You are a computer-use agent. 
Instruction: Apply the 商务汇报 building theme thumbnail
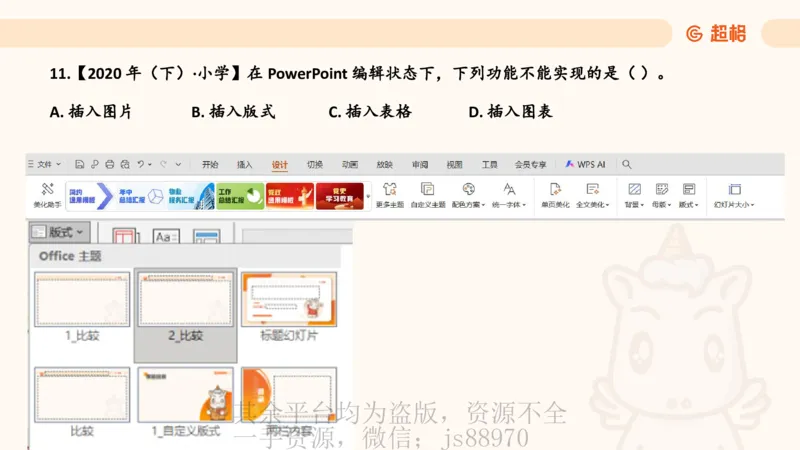click(190, 196)
